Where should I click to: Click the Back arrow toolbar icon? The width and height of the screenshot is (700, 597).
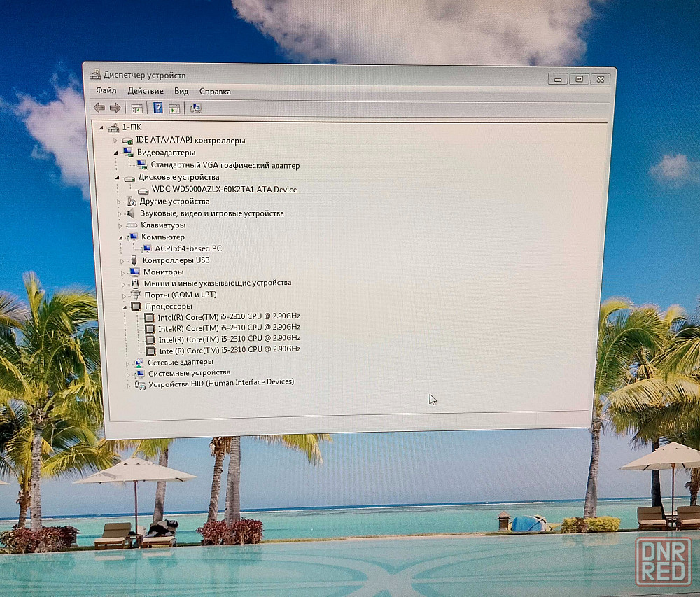[x=99, y=108]
